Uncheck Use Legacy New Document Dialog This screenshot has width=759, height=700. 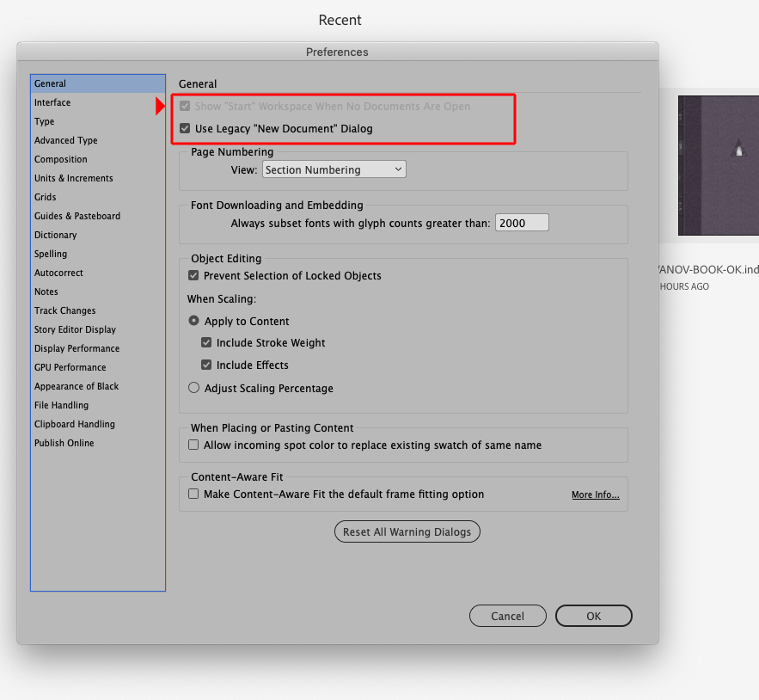[x=185, y=128]
